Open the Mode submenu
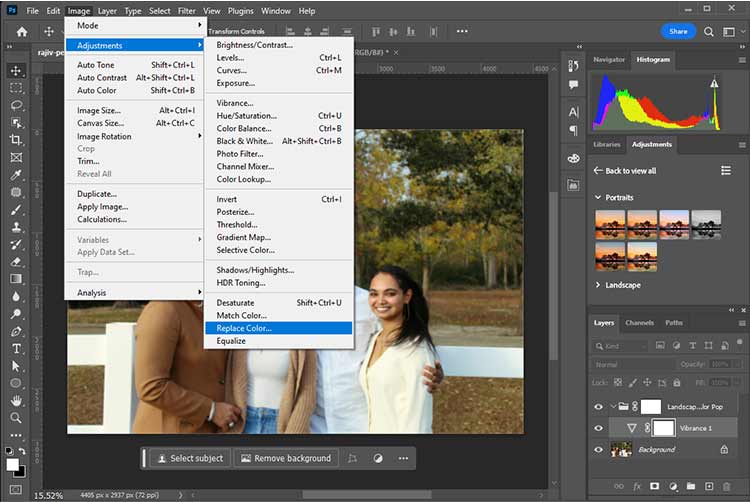This screenshot has width=750, height=502. pos(134,25)
